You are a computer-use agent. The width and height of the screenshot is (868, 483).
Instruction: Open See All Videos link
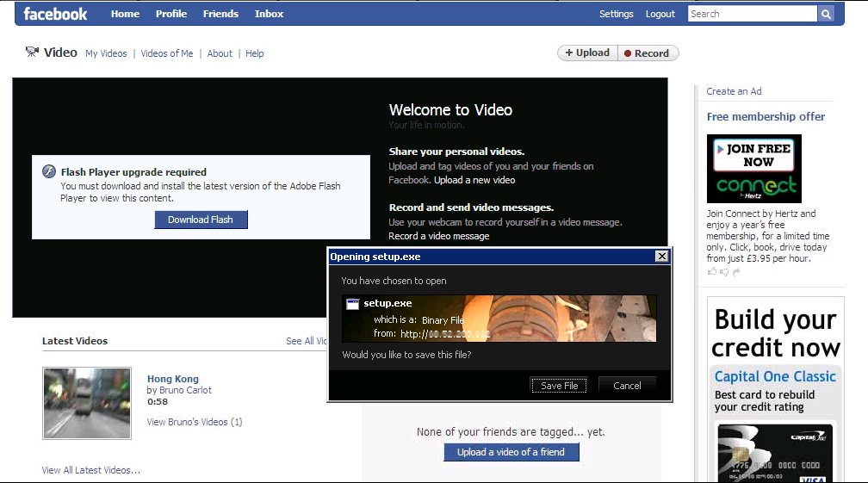[307, 341]
